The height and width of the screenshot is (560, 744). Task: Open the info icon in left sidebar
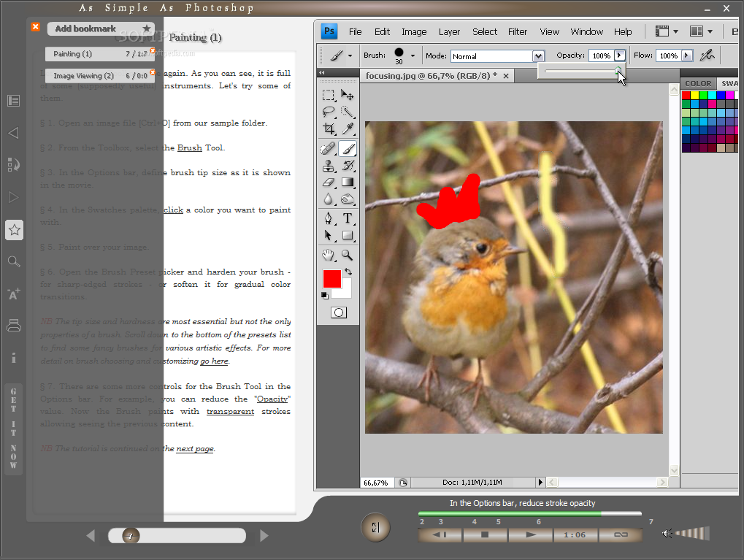pos(14,358)
